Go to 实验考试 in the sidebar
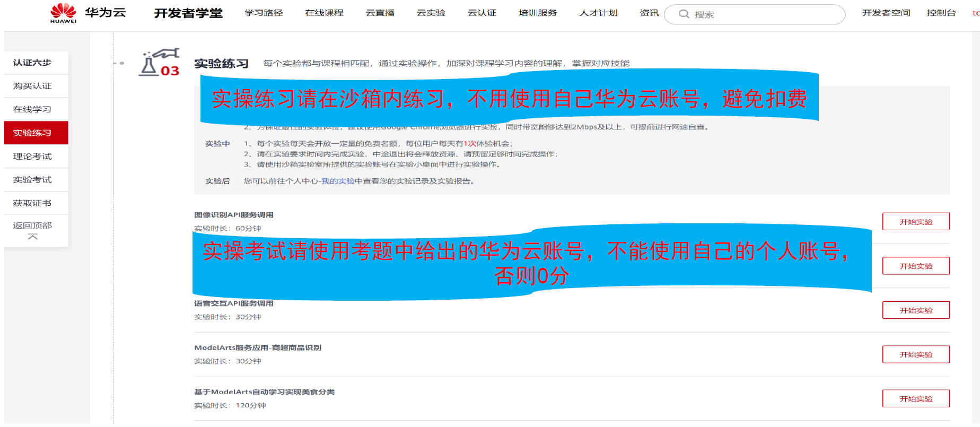This screenshot has height=427, width=980. [x=36, y=179]
